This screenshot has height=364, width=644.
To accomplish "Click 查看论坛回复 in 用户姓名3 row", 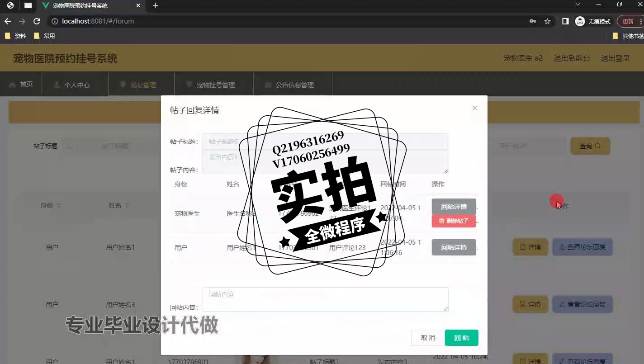I will pyautogui.click(x=582, y=304).
